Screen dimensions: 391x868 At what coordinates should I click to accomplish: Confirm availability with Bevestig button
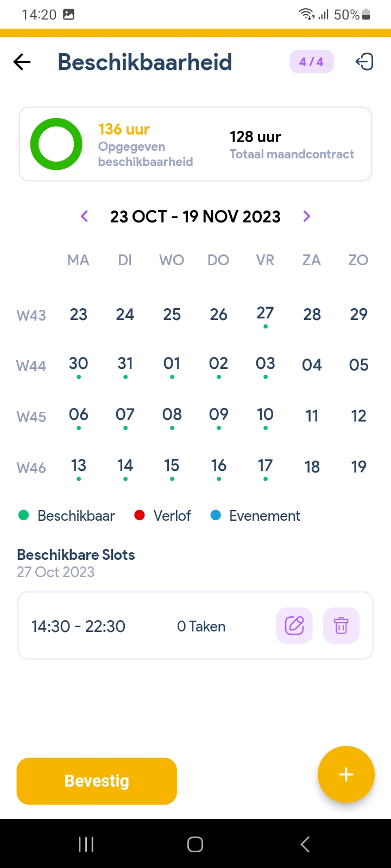(x=97, y=781)
